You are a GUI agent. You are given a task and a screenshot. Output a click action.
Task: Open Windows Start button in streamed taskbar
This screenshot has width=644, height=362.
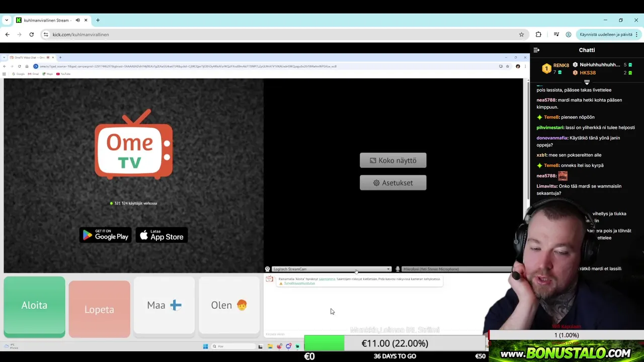coord(205,346)
